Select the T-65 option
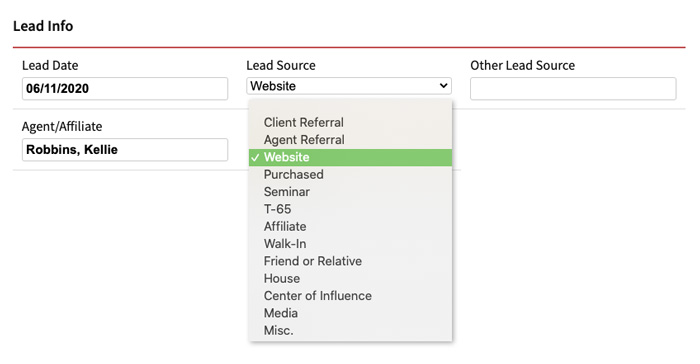 [350, 209]
